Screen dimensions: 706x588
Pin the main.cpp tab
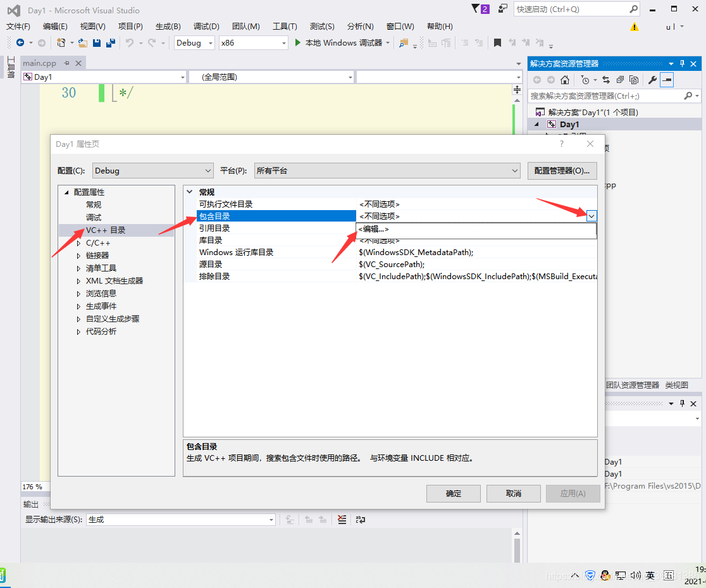66,63
